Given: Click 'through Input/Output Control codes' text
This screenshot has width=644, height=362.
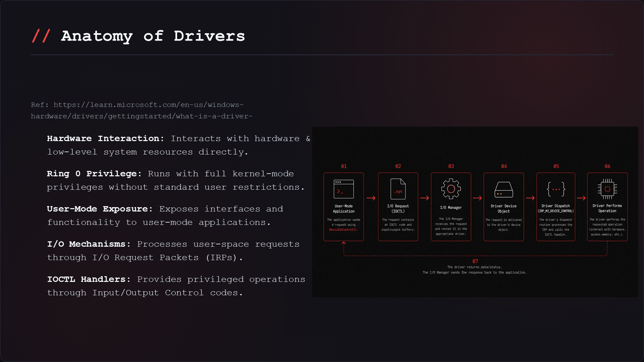Looking at the screenshot, I should 145,293.
